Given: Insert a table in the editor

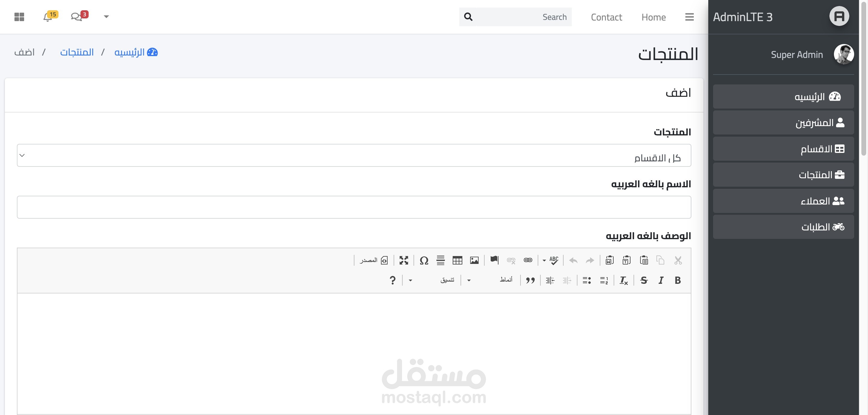Looking at the screenshot, I should 457,260.
